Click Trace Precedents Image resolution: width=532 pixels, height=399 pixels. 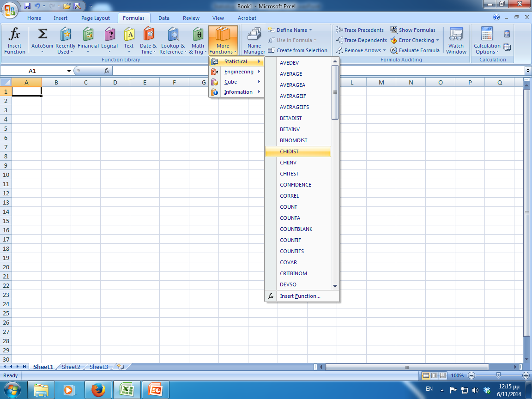pos(360,30)
